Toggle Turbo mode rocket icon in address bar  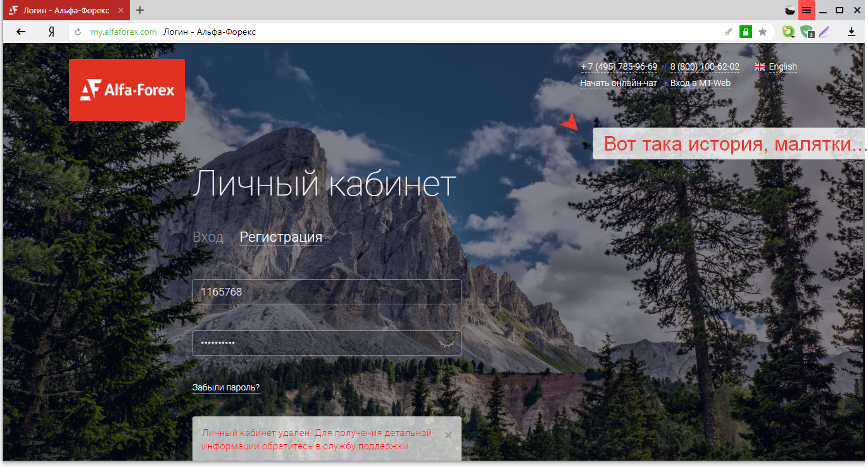[728, 32]
